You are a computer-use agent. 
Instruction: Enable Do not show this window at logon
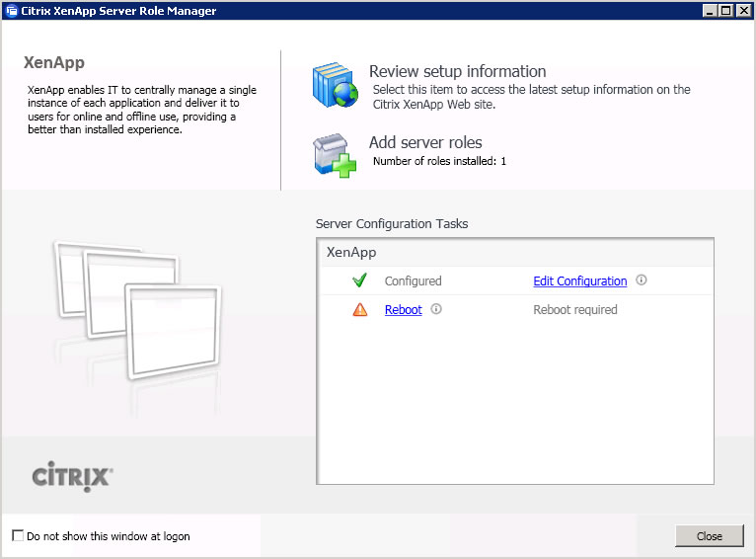point(18,535)
